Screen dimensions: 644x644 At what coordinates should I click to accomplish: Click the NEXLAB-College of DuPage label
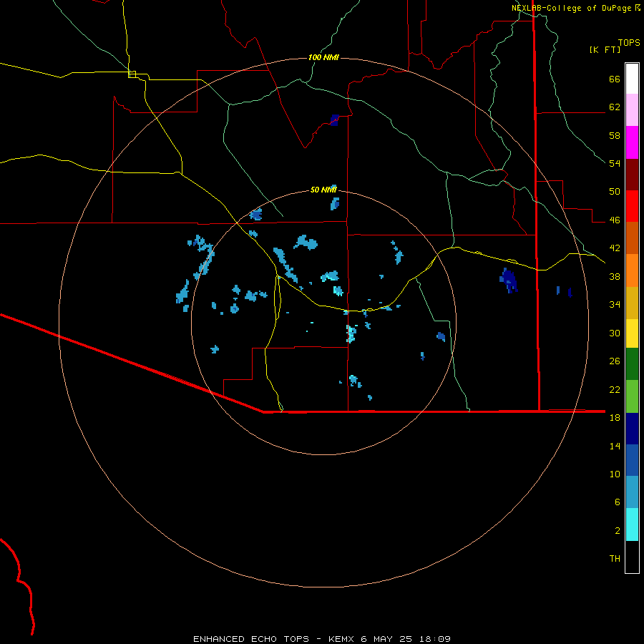coord(572,8)
